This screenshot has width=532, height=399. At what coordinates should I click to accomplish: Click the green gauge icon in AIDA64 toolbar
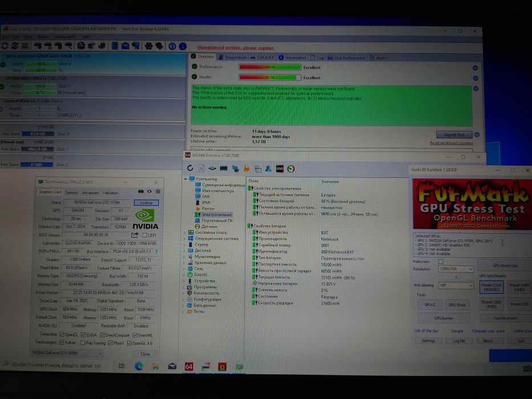pos(291,169)
